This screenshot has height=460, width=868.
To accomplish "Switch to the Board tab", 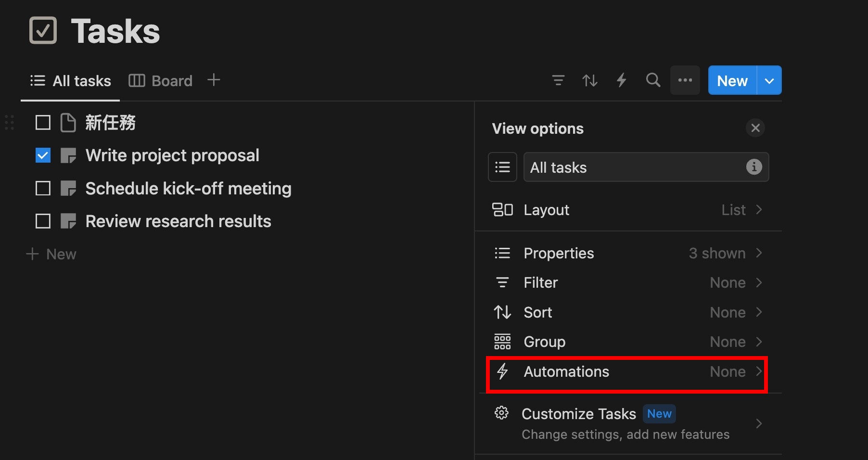I will pyautogui.click(x=161, y=81).
